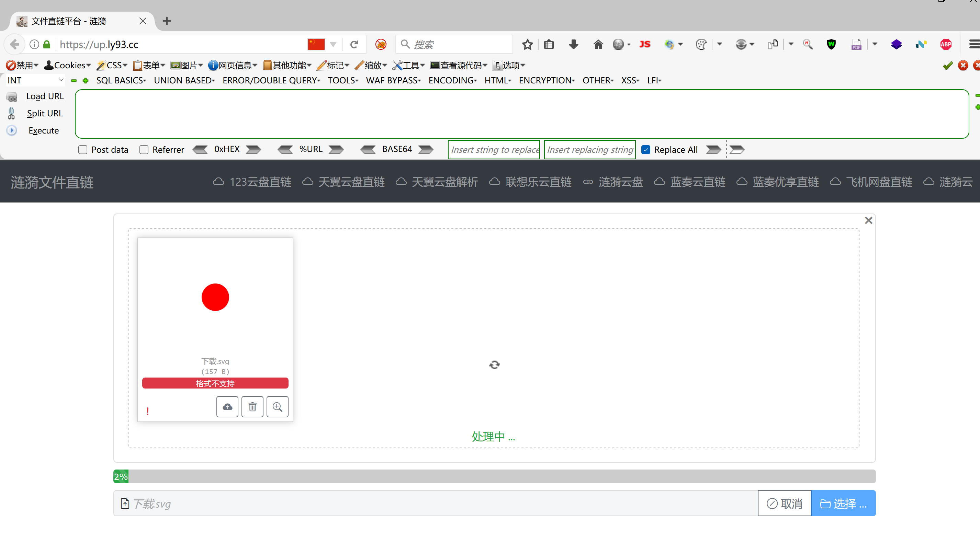
Task: Uncheck the Replace All checkbox
Action: [645, 150]
